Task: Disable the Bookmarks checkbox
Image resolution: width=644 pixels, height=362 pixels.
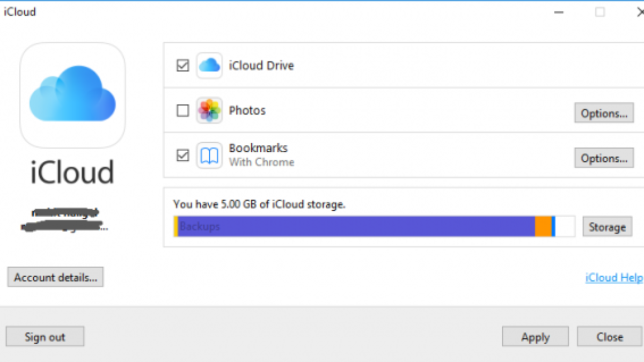Action: click(x=183, y=156)
